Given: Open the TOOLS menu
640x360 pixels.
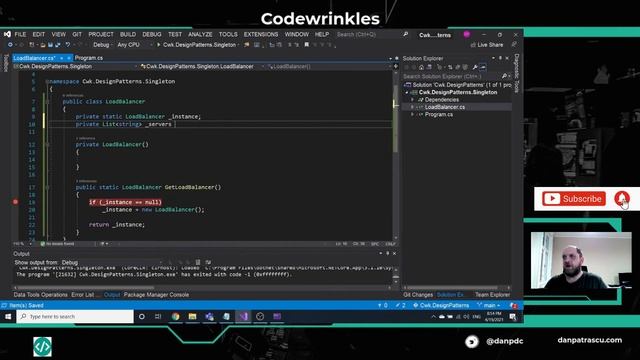Looking at the screenshot, I should click(228, 35).
